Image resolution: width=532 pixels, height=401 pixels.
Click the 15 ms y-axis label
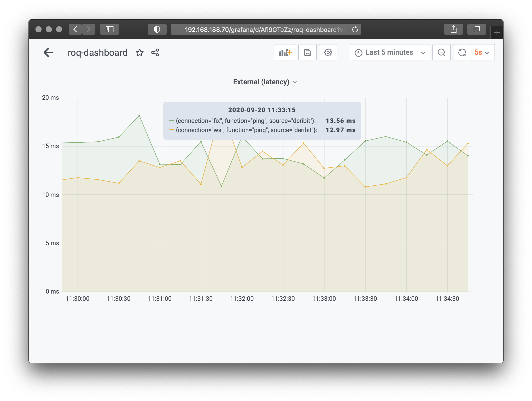pyautogui.click(x=51, y=146)
